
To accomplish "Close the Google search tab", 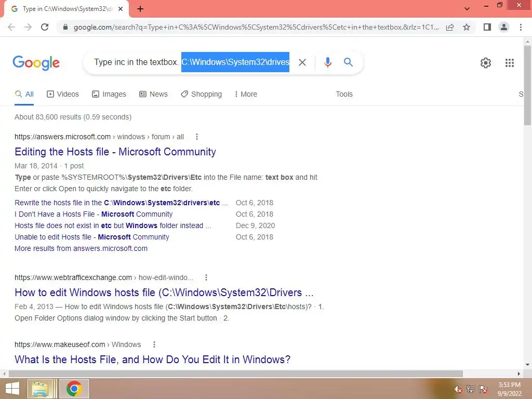I will pyautogui.click(x=121, y=9).
